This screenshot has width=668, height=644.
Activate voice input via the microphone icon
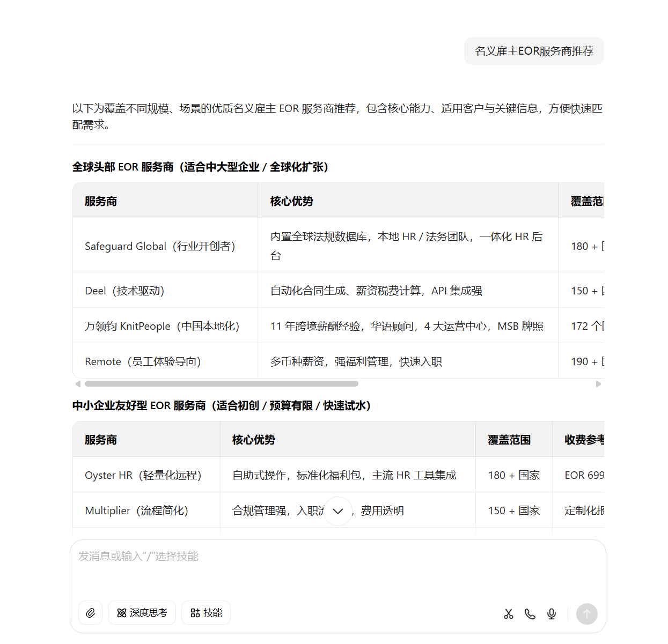pos(552,614)
